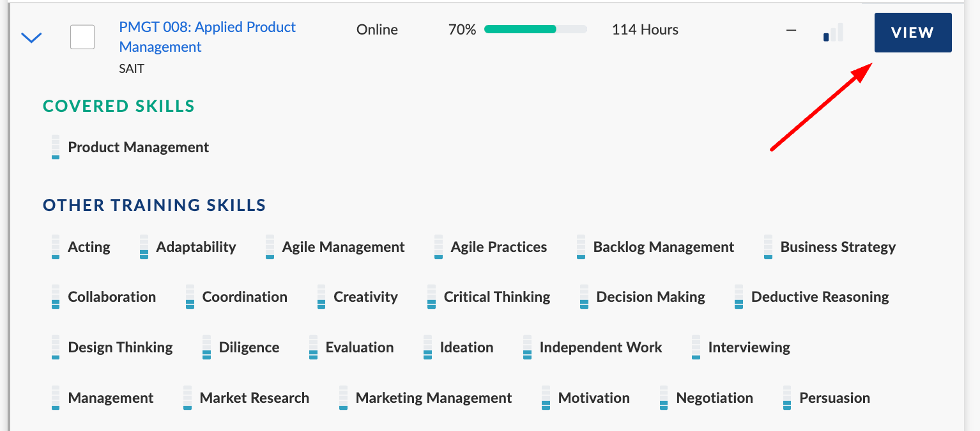Click the level icon beside Negotiation

coord(664,398)
